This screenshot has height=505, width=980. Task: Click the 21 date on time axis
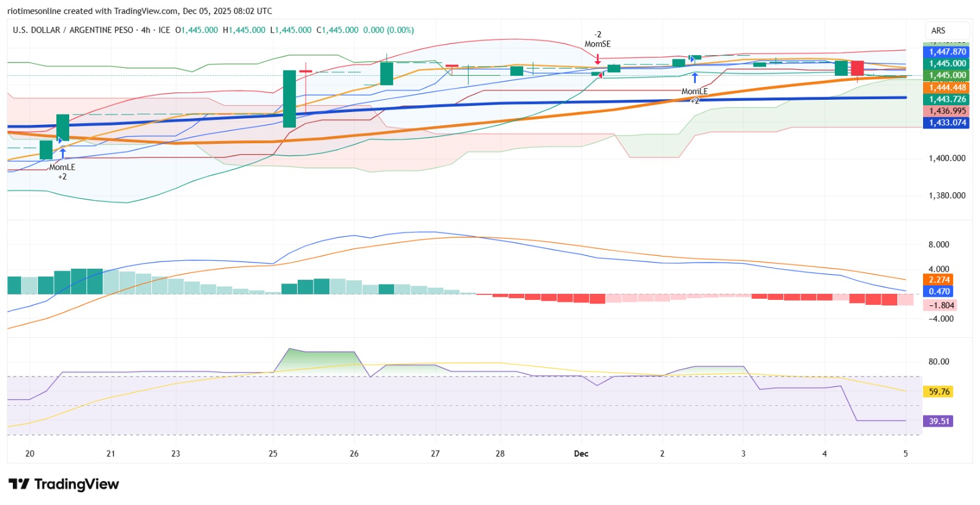click(x=110, y=454)
